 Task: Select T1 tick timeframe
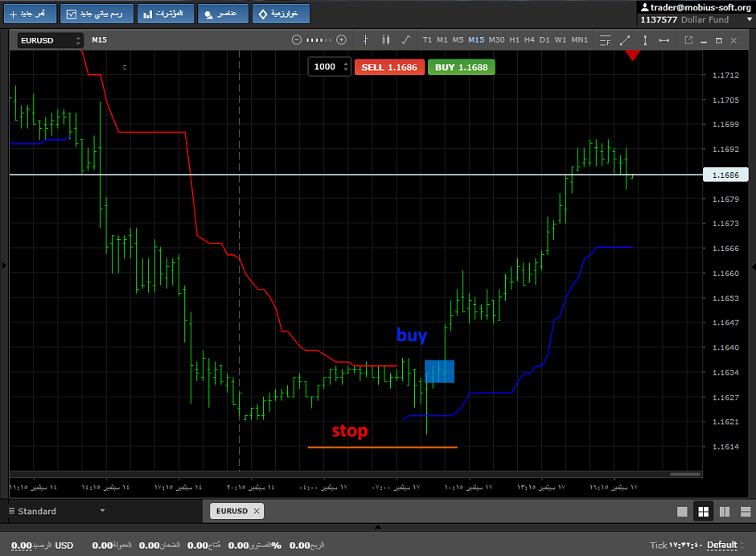tap(427, 40)
